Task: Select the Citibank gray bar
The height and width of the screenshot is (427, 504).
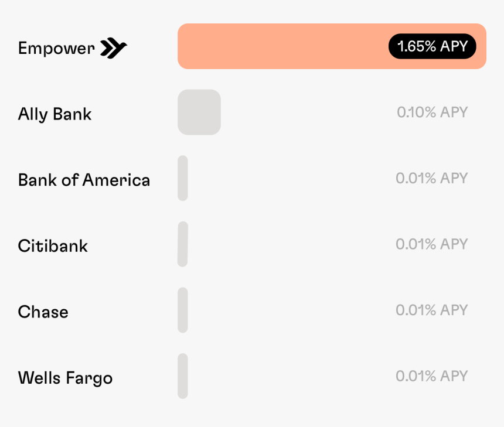Action: tap(183, 244)
